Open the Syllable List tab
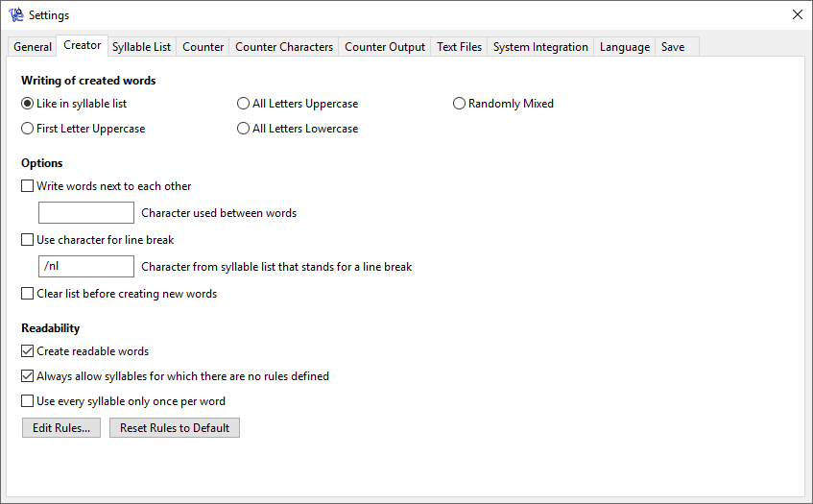 click(x=141, y=47)
